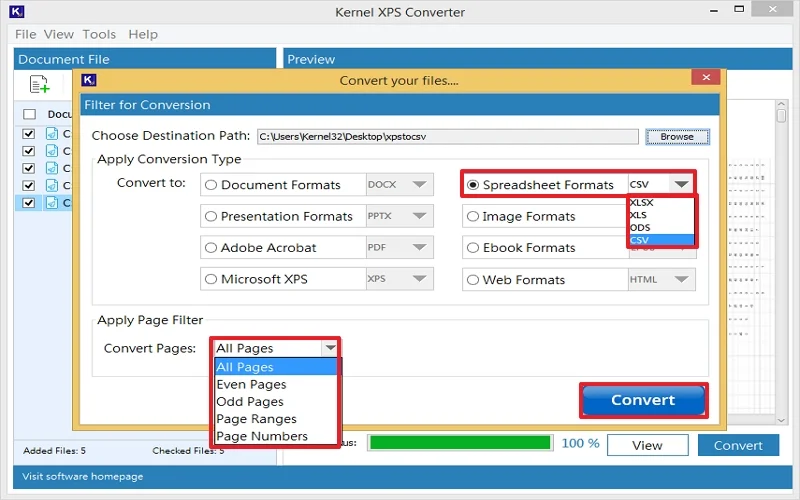Screen dimensions: 800x500
Task: Click the destination path text field
Action: click(x=446, y=137)
